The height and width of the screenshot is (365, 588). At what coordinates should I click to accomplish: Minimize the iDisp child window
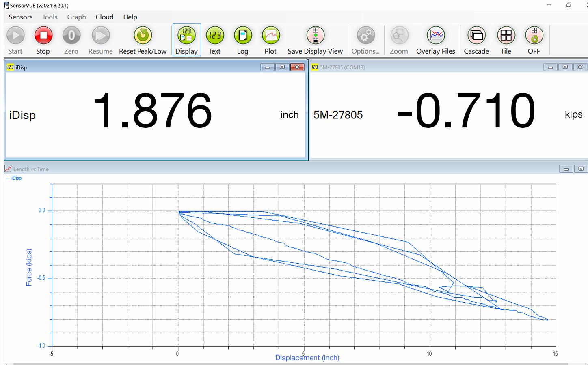[x=267, y=67]
